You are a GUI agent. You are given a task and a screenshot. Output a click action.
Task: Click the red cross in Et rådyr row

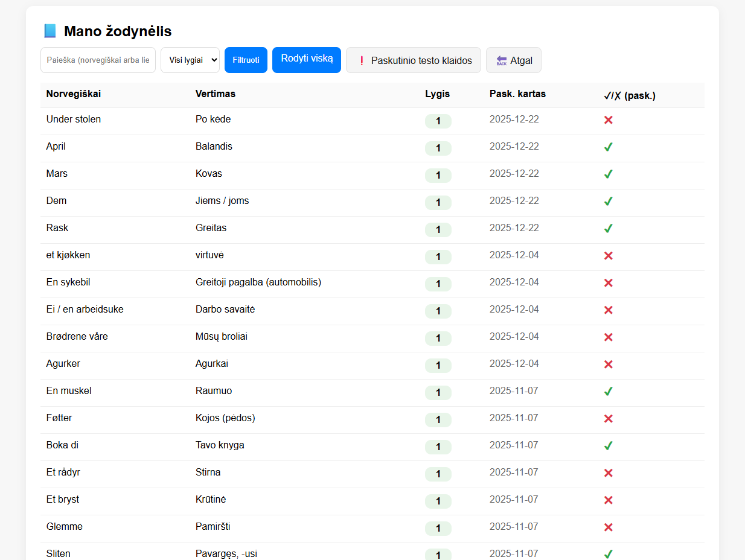click(x=608, y=473)
